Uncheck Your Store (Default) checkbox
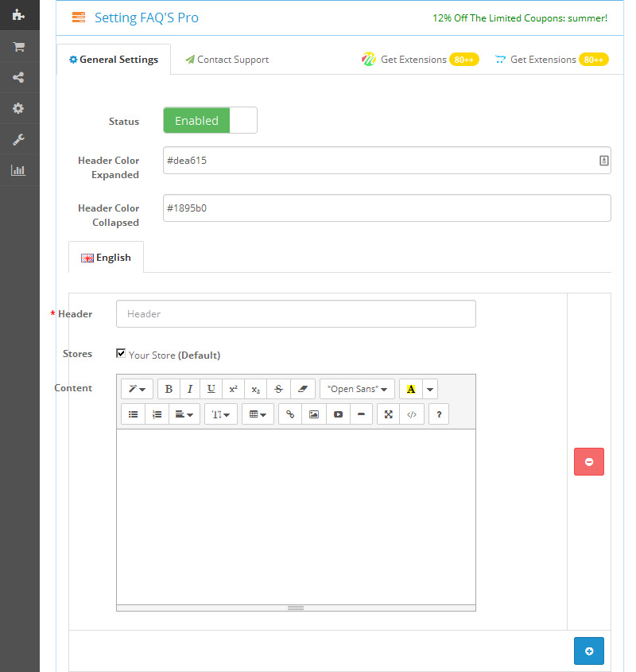Image resolution: width=636 pixels, height=672 pixels. coord(121,354)
